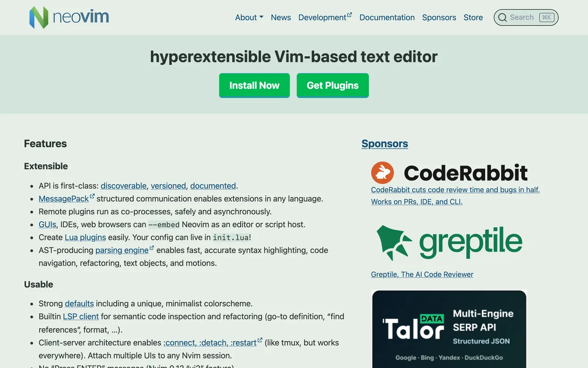Screen dimensions: 588x368
Task: Open the Development external link
Action: (325, 17)
